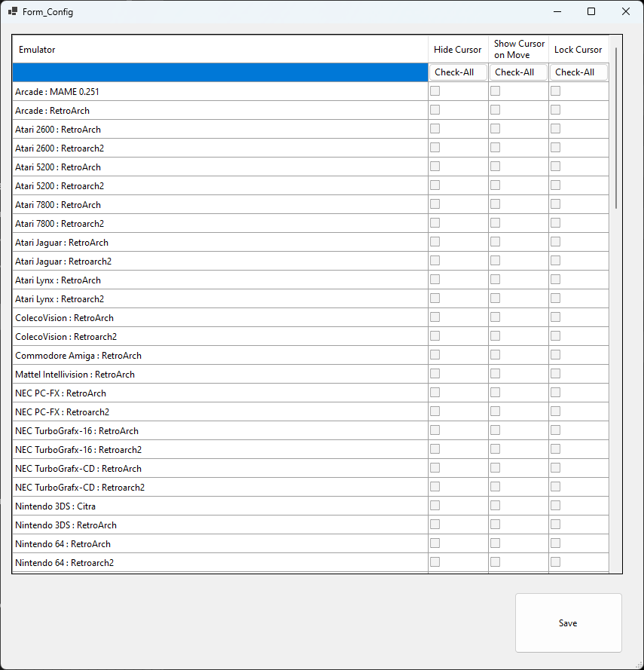Click the Lock Cursor column header
Screen dimensions: 644x670
tap(578, 50)
